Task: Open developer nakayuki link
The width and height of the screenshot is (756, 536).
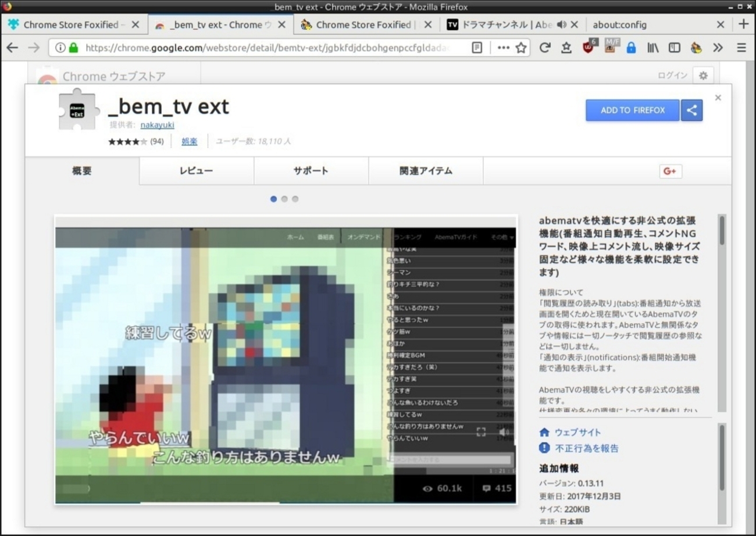Action: pos(157,125)
